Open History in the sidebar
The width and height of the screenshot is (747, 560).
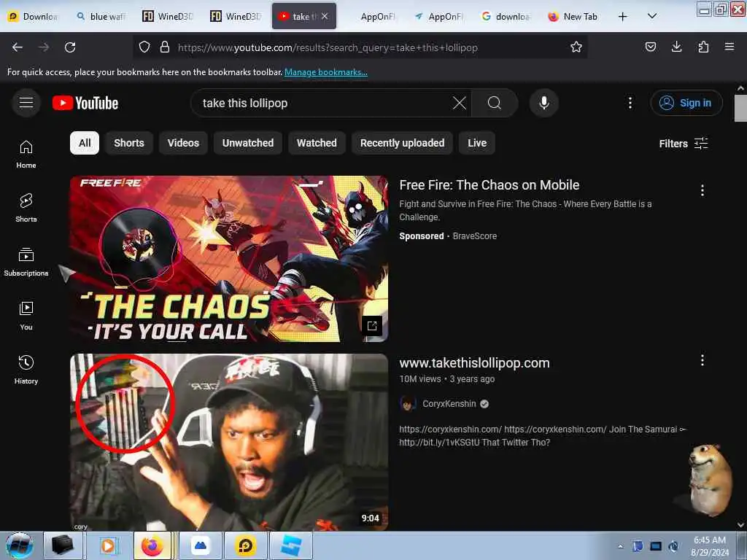(26, 370)
